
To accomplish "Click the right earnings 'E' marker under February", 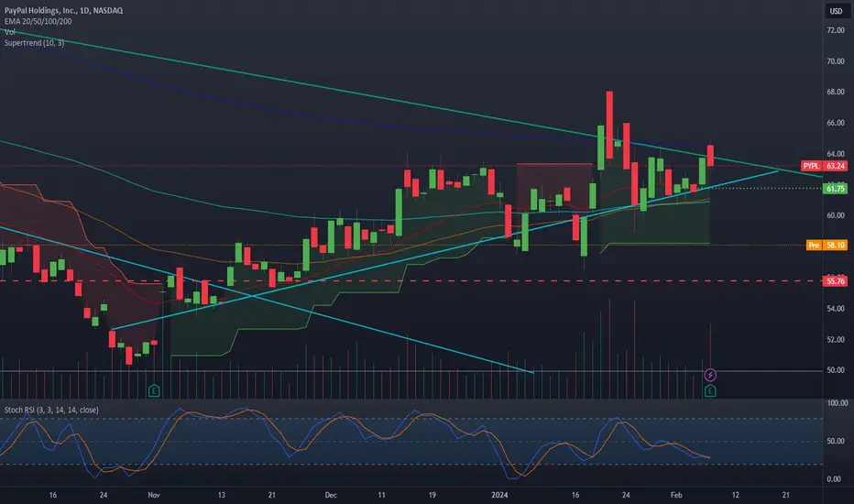I will [x=709, y=390].
